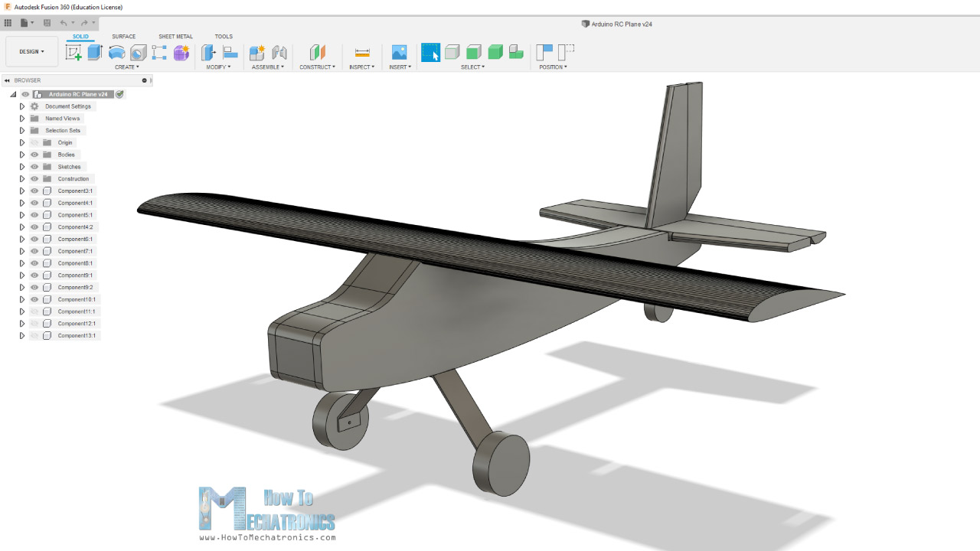Image resolution: width=980 pixels, height=551 pixels.
Task: Select the Measure tool icon
Action: tap(362, 52)
